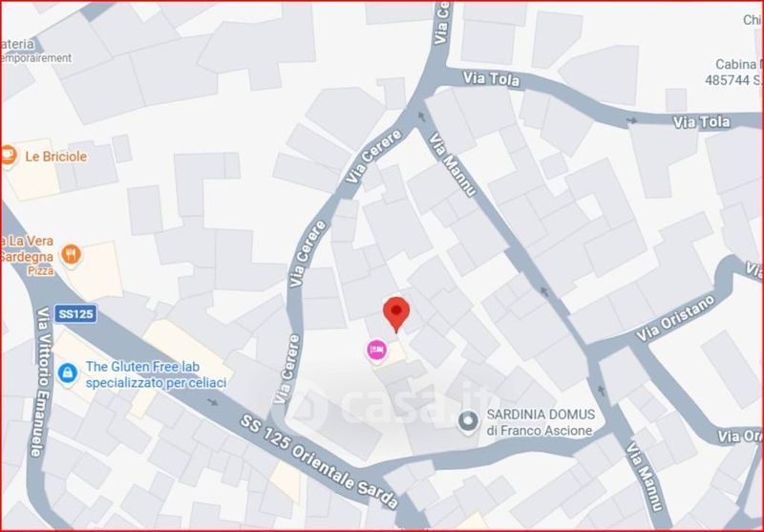Open the Le Briciole place label

[x=56, y=157]
